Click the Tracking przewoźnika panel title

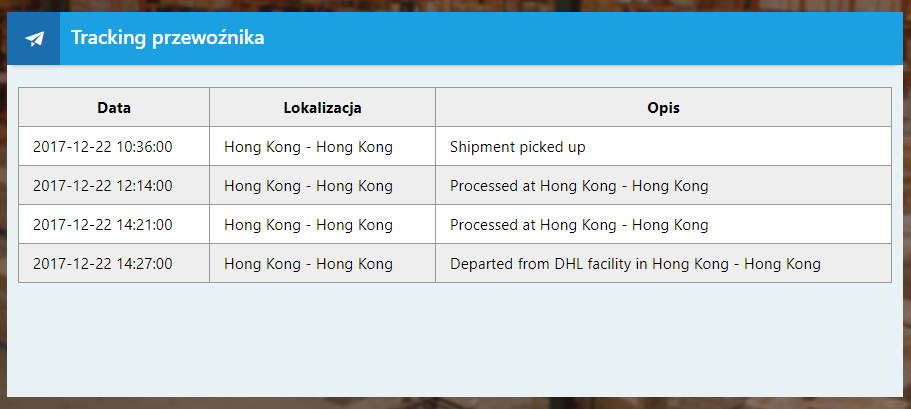tap(167, 39)
